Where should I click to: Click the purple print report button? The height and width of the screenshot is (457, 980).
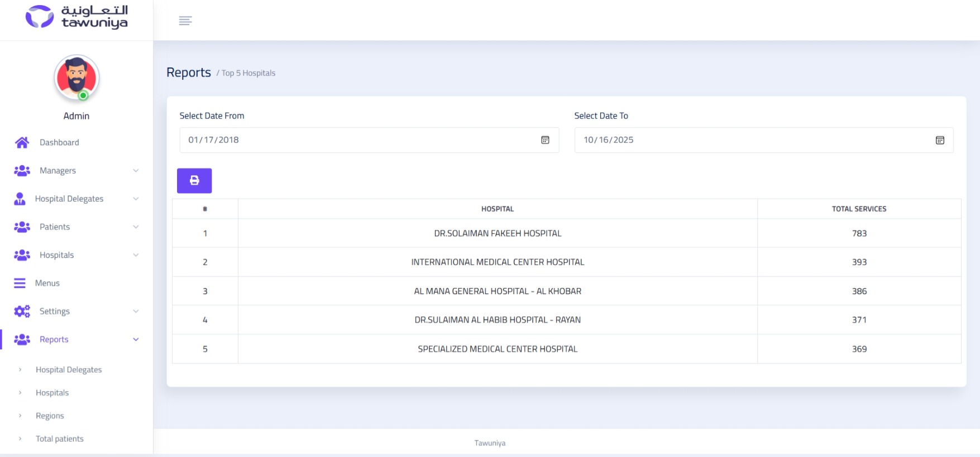tap(194, 181)
